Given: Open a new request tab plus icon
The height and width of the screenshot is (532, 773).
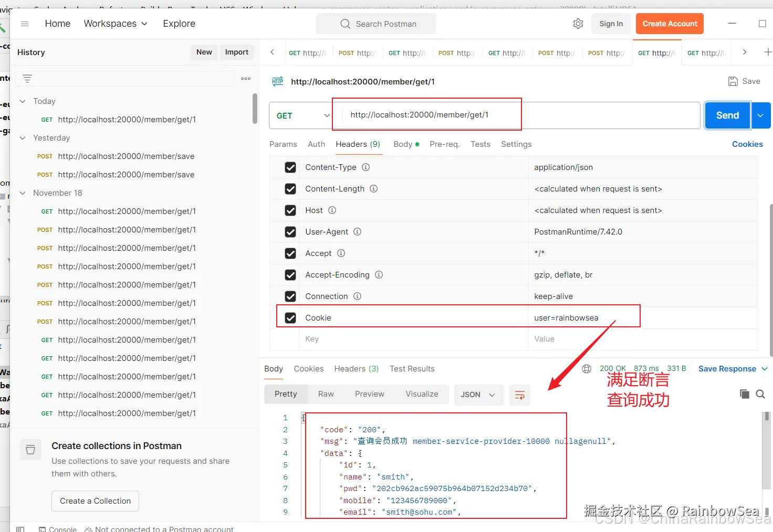Looking at the screenshot, I should [x=768, y=52].
